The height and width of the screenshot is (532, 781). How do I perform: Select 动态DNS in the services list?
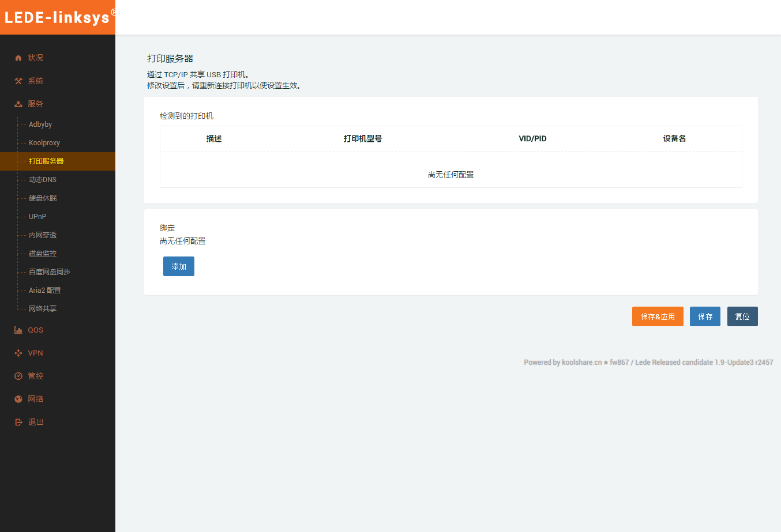[x=43, y=180]
